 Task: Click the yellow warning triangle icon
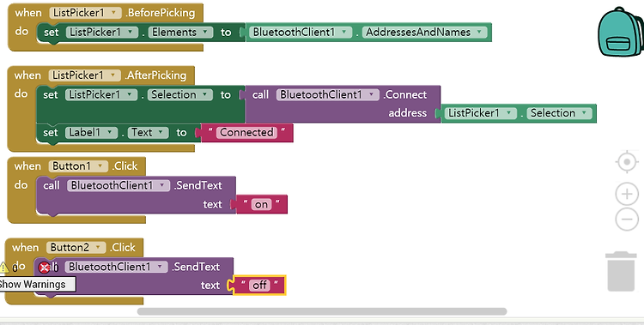click(3, 268)
